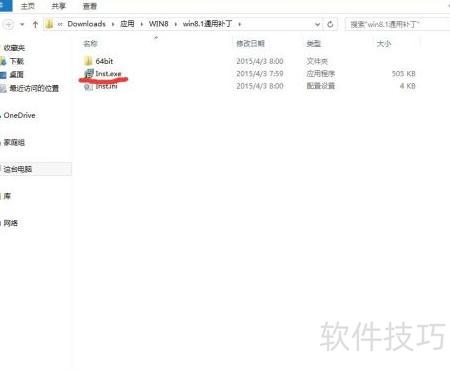Select OneDrive in navigation pane

pos(19,115)
